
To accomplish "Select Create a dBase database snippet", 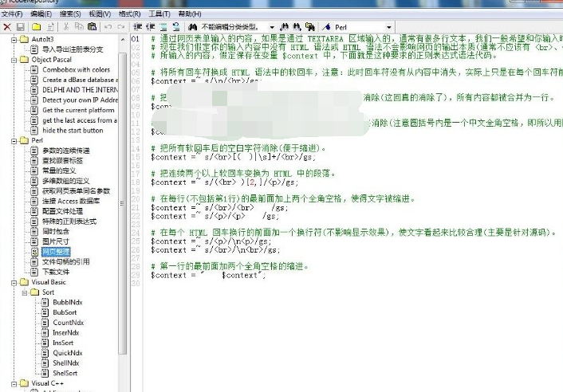I will point(80,80).
